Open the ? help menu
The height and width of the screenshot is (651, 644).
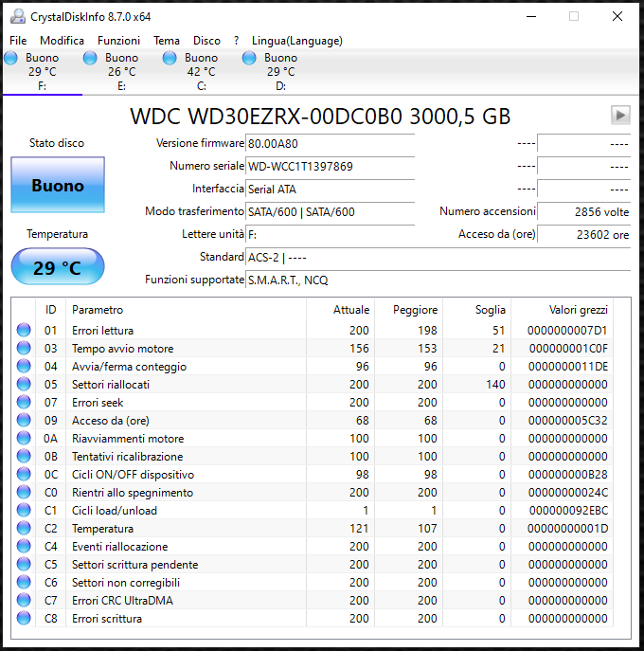(x=236, y=41)
